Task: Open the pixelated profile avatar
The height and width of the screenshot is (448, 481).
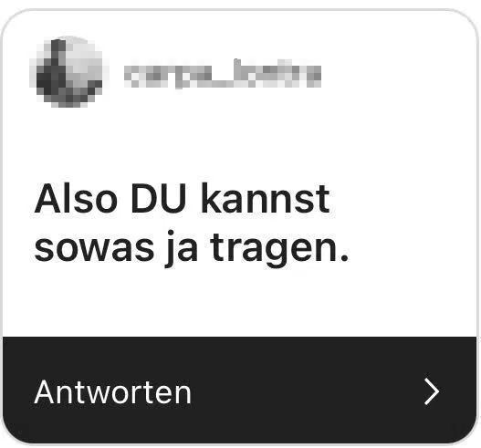Action: click(68, 72)
